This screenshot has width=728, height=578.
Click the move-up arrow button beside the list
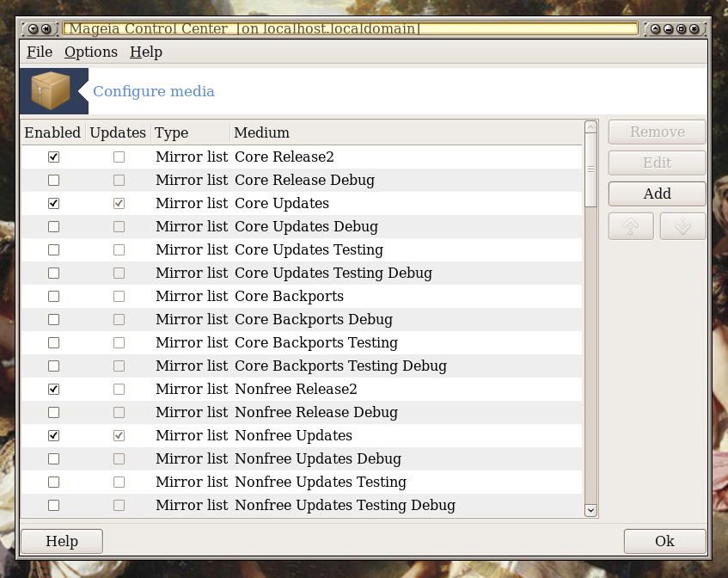tap(631, 226)
